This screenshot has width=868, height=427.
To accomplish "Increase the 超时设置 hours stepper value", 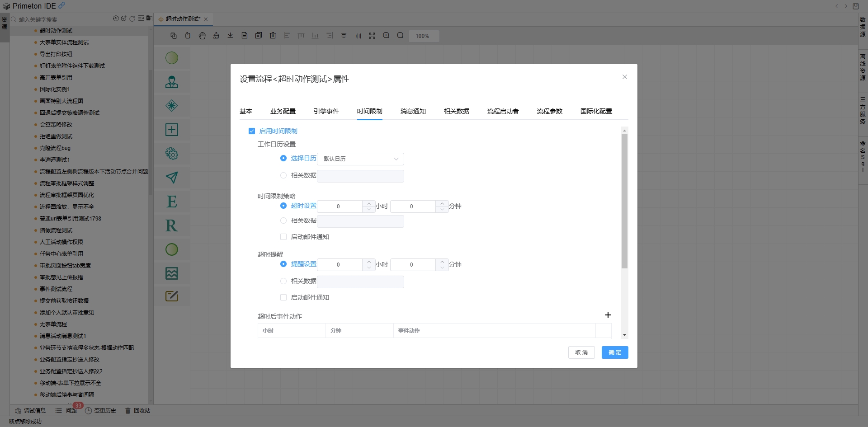I will click(x=369, y=203).
